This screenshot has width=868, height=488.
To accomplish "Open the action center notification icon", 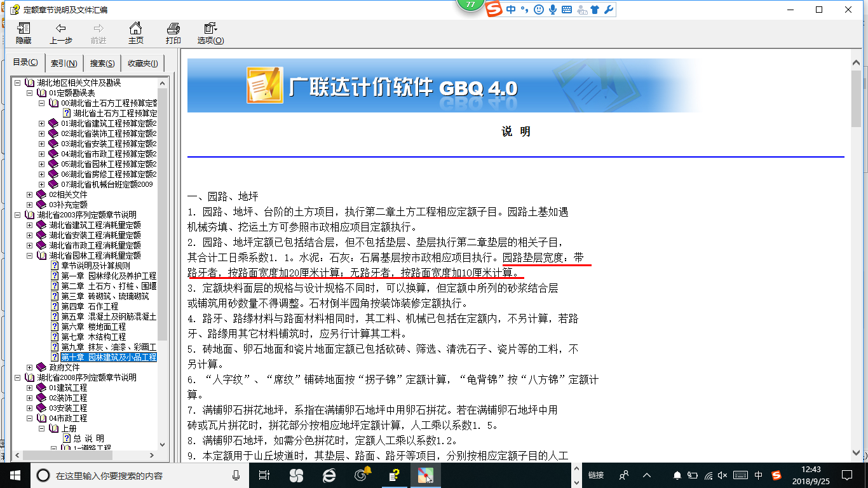I will (846, 475).
